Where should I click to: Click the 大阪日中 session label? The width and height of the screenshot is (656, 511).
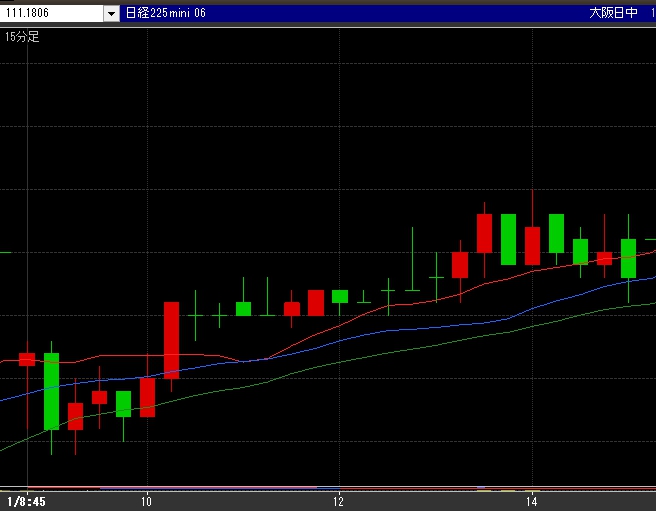(x=613, y=13)
